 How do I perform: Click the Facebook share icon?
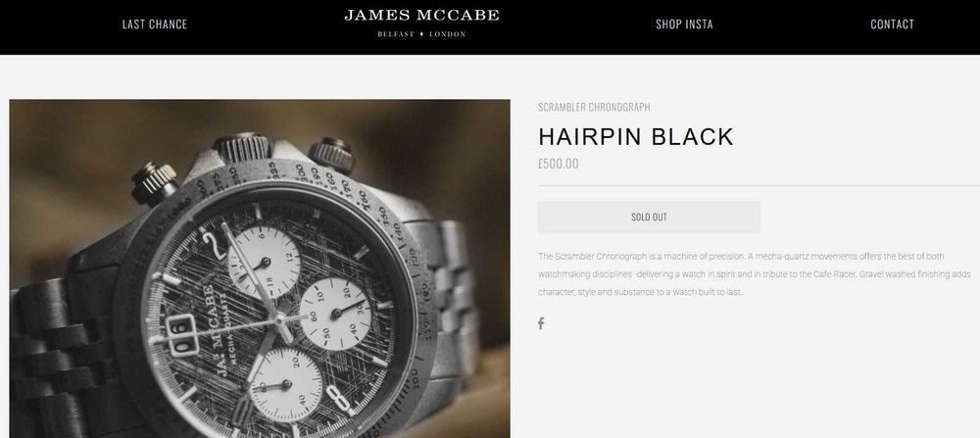coord(541,323)
